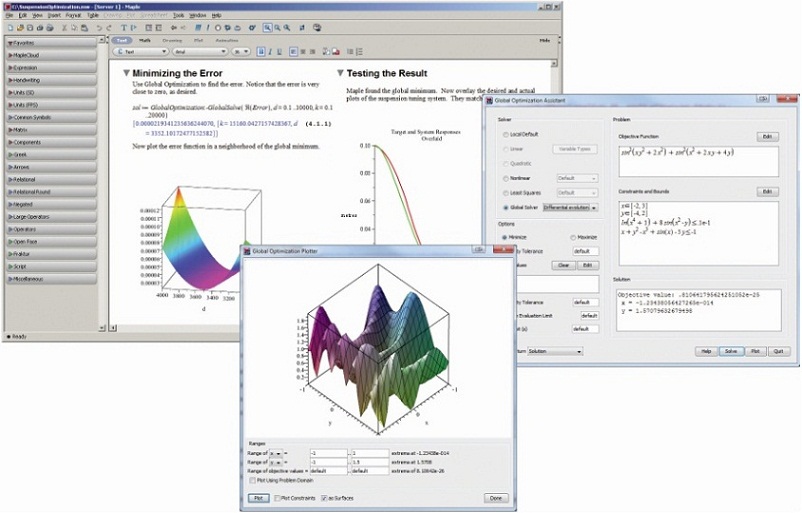This screenshot has width=802, height=513.
Task: Apply a bulleted list in the format bar
Action: click(350, 51)
